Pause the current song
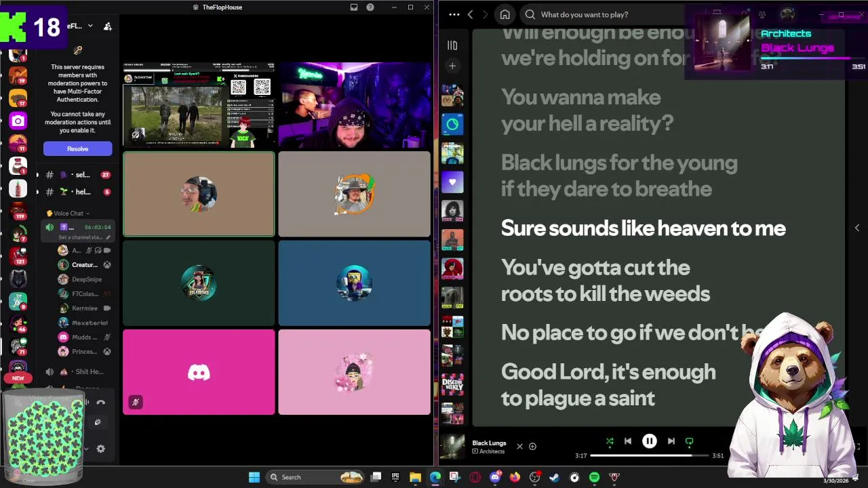Image resolution: width=868 pixels, height=488 pixels. [x=649, y=441]
